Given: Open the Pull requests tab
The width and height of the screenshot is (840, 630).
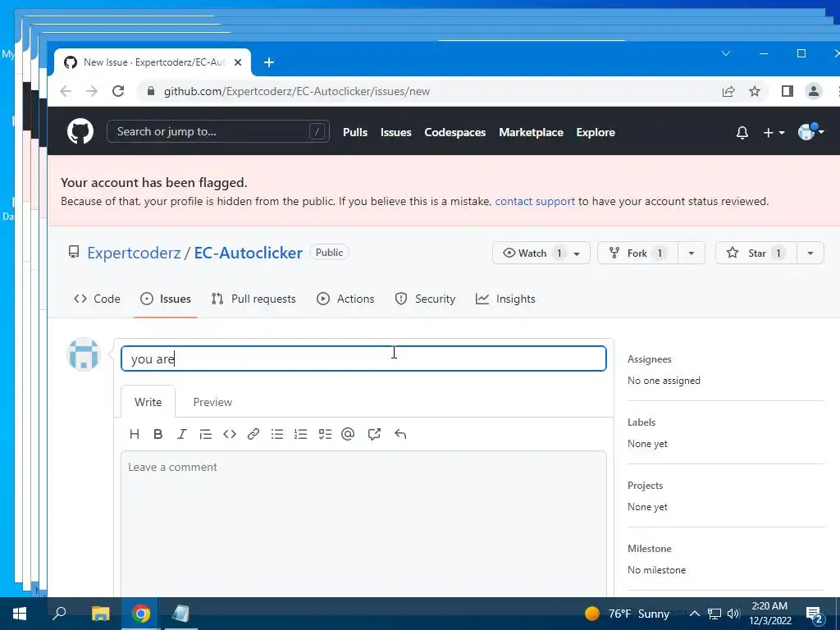Looking at the screenshot, I should coord(253,299).
